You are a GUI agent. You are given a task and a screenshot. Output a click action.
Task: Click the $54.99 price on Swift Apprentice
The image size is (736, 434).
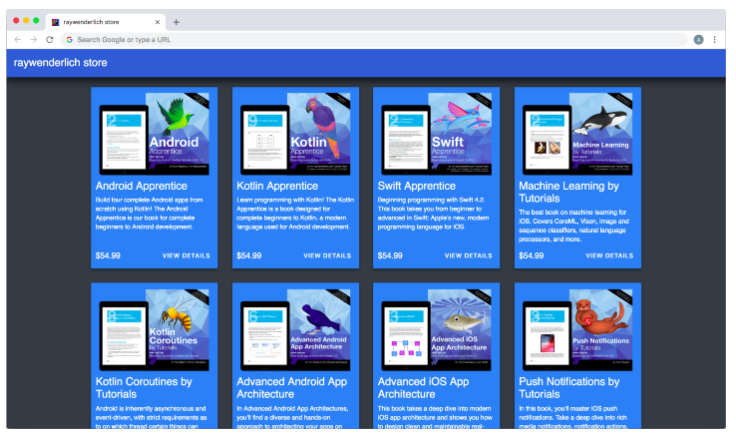[x=390, y=256]
